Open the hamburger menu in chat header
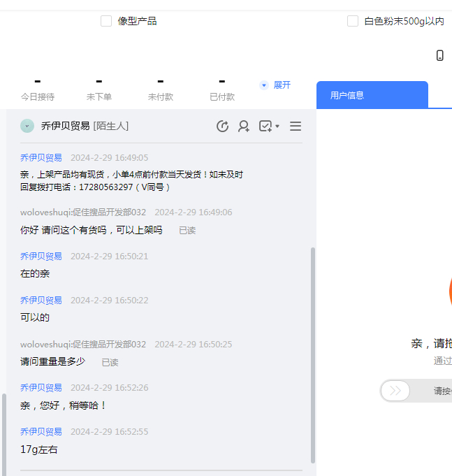452x476 pixels. 296,126
